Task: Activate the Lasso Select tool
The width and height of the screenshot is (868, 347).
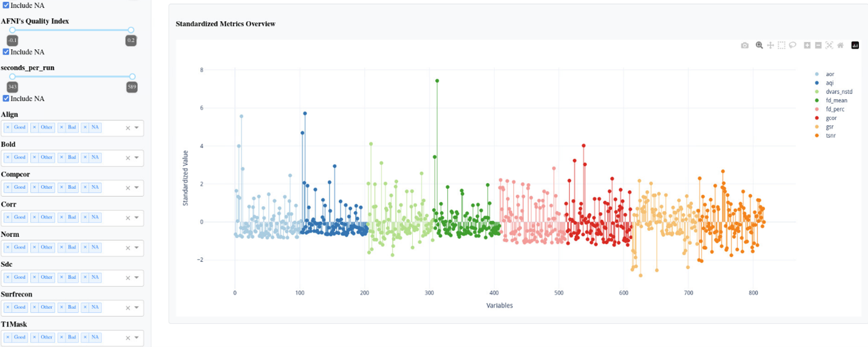Action: click(x=793, y=46)
